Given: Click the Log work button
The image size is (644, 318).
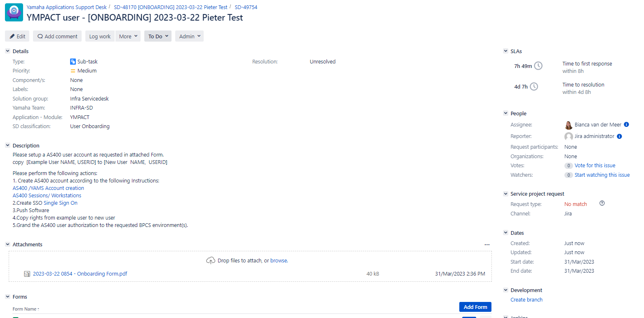Looking at the screenshot, I should click(x=100, y=36).
